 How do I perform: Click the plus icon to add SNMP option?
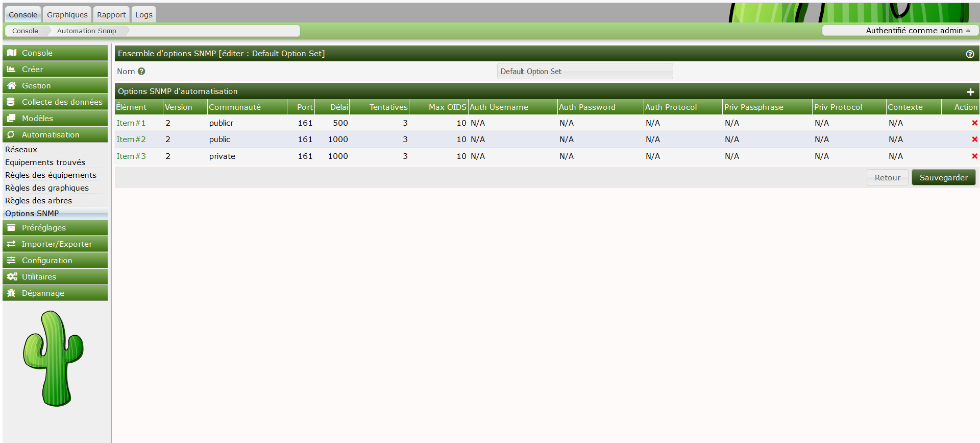(x=970, y=92)
